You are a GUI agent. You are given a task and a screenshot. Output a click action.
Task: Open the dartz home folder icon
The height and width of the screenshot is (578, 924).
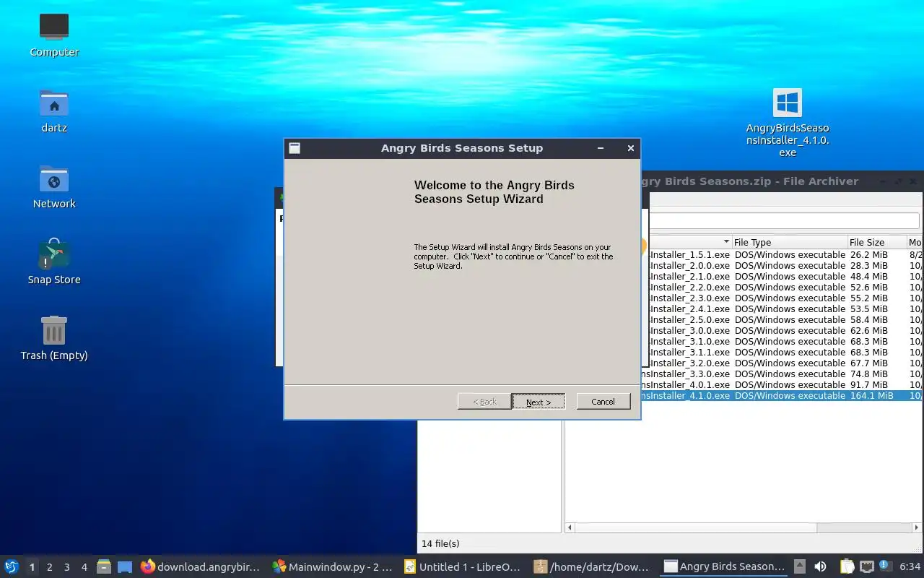coord(54,111)
